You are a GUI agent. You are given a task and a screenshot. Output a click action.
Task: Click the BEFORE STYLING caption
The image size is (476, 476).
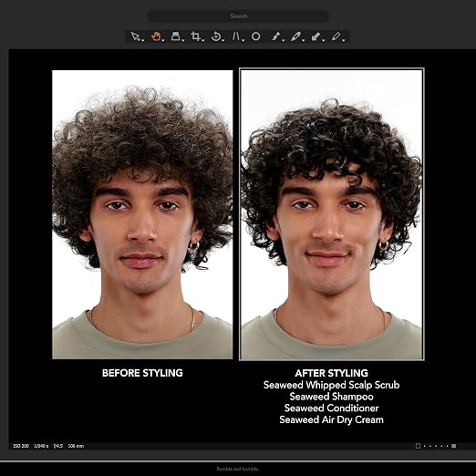click(x=142, y=373)
